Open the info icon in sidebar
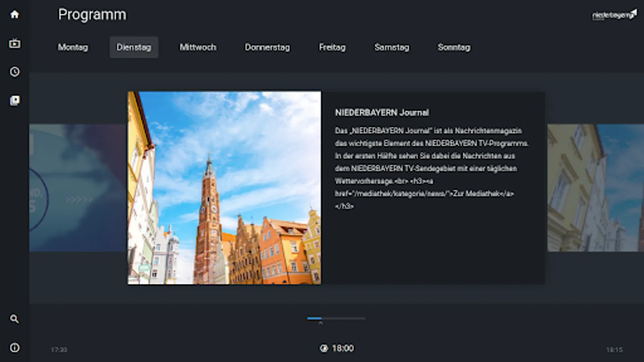The image size is (644, 362). tap(14, 348)
